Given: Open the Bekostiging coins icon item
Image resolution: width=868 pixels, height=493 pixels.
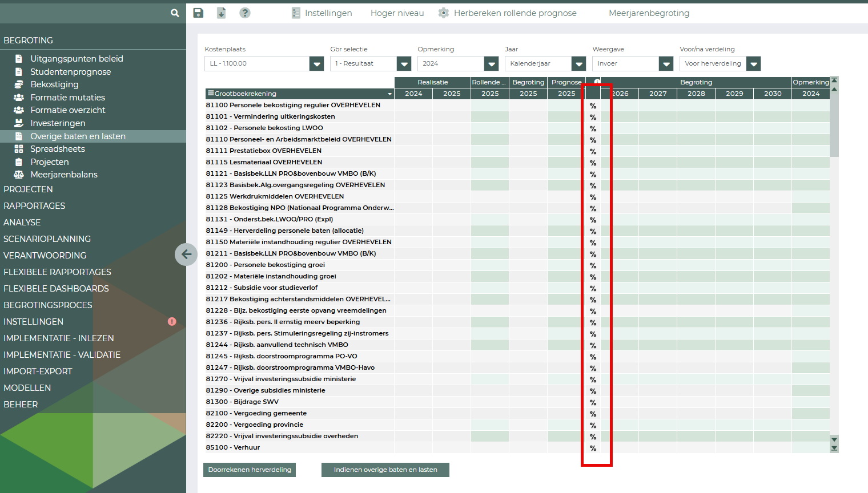Looking at the screenshot, I should (x=19, y=84).
